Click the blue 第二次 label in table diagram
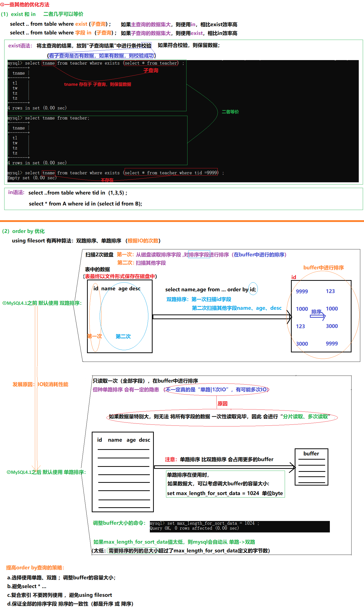This screenshot has width=364, height=609. point(123,336)
